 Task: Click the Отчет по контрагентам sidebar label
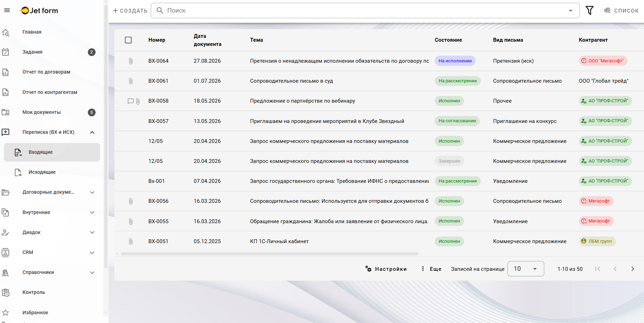tap(50, 92)
